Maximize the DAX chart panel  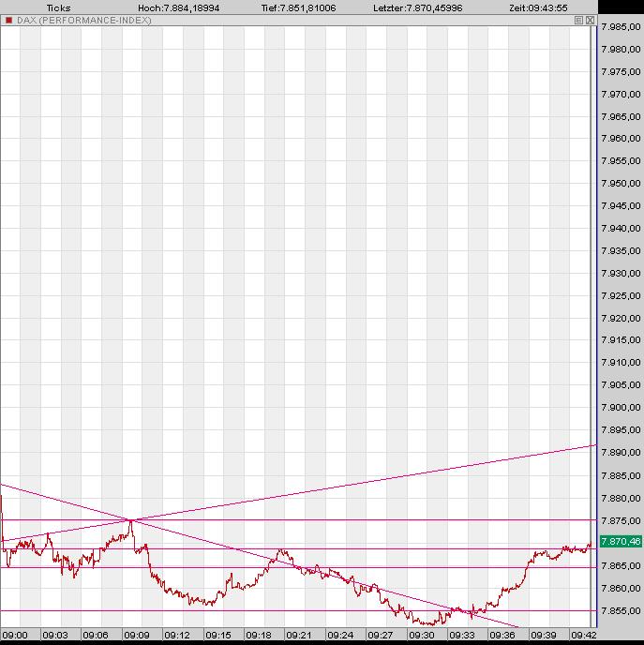click(578, 20)
